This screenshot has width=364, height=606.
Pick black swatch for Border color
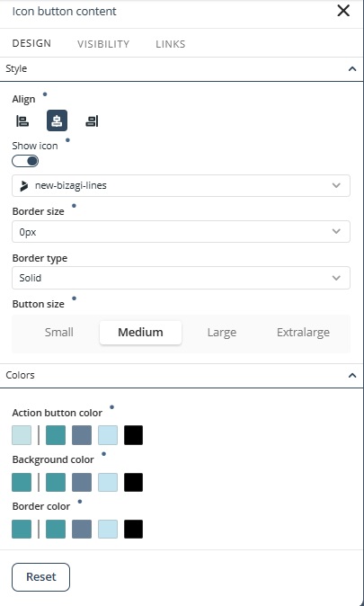(133, 529)
